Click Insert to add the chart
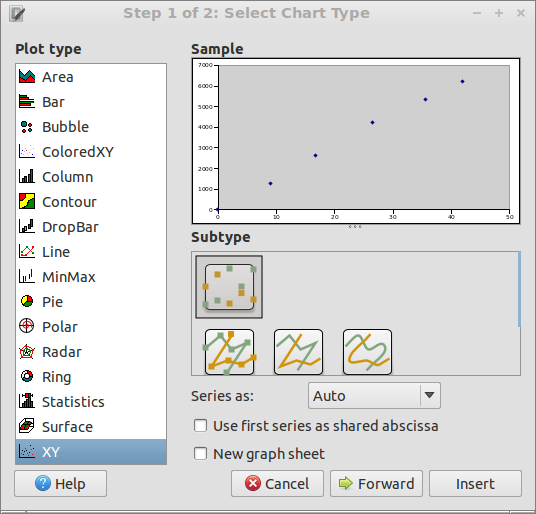The image size is (536, 514). click(475, 484)
